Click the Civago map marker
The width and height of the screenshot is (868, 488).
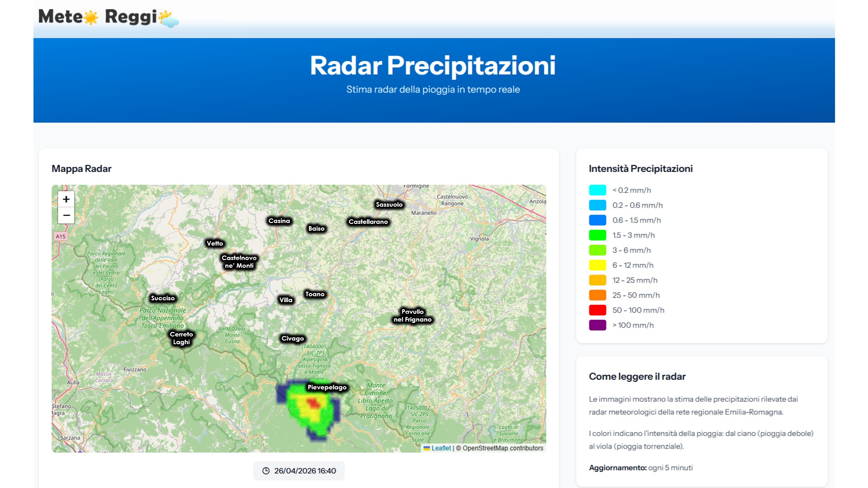pos(293,338)
